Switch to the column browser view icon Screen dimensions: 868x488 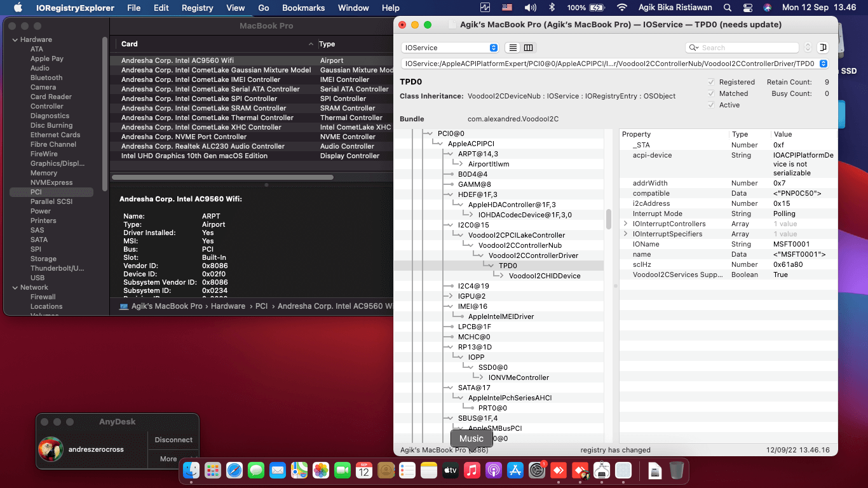click(x=529, y=48)
